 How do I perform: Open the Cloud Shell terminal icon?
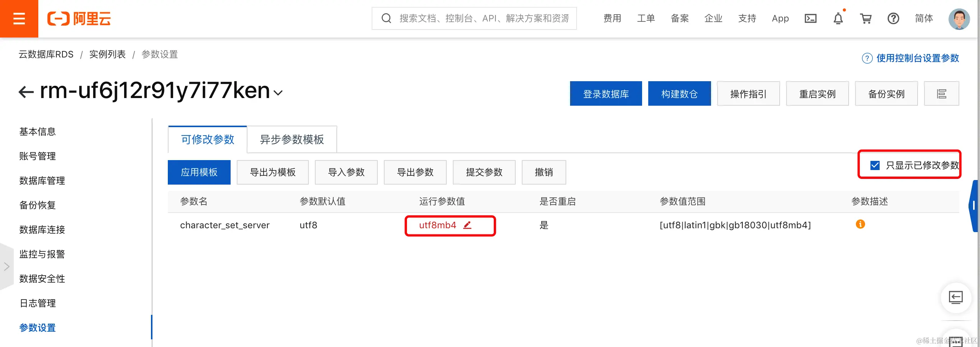(810, 18)
